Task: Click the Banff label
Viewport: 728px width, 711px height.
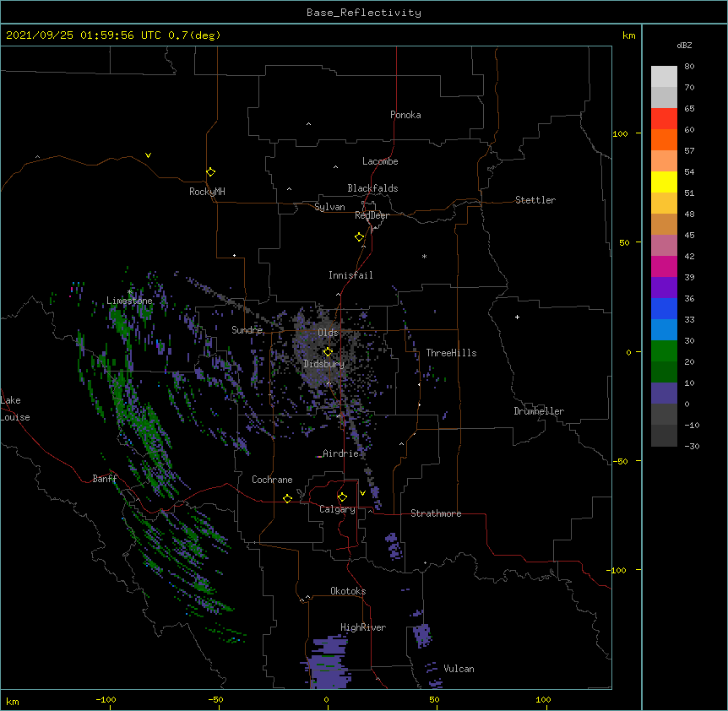Action: [105, 479]
